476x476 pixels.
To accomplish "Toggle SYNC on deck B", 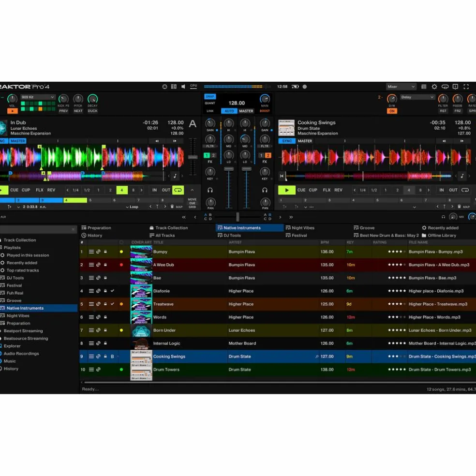I will [x=287, y=141].
